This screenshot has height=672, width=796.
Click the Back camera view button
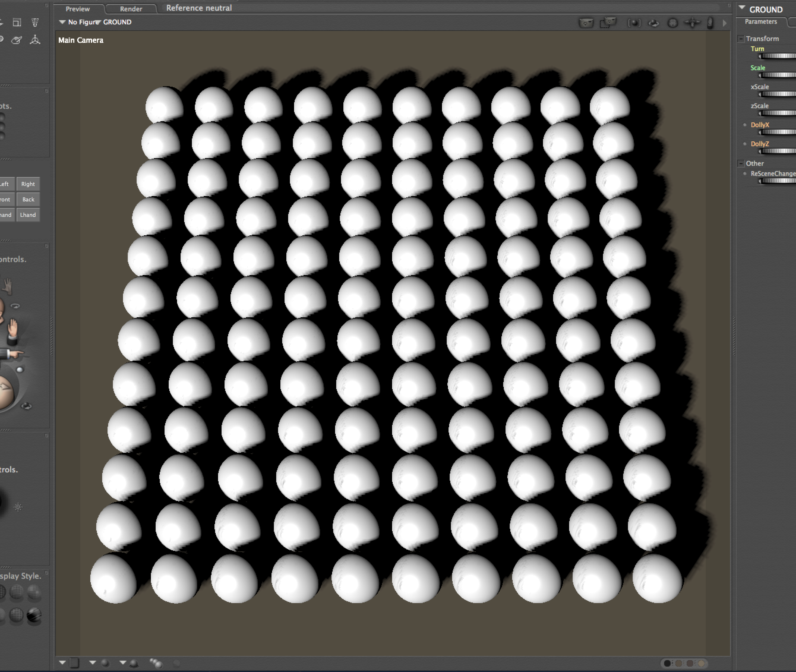click(28, 199)
